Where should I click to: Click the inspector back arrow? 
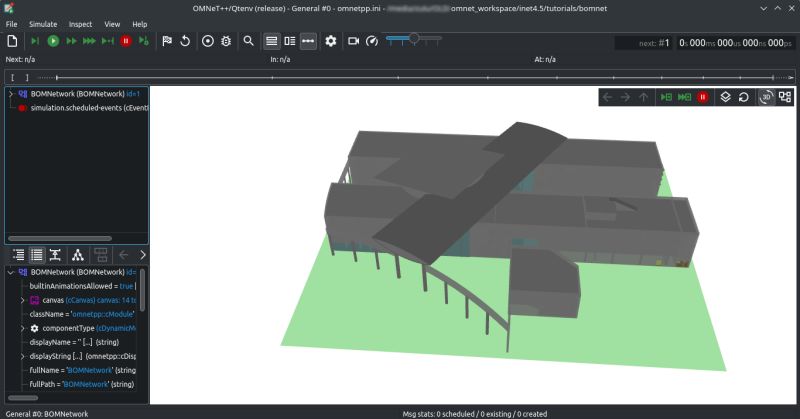coord(123,255)
